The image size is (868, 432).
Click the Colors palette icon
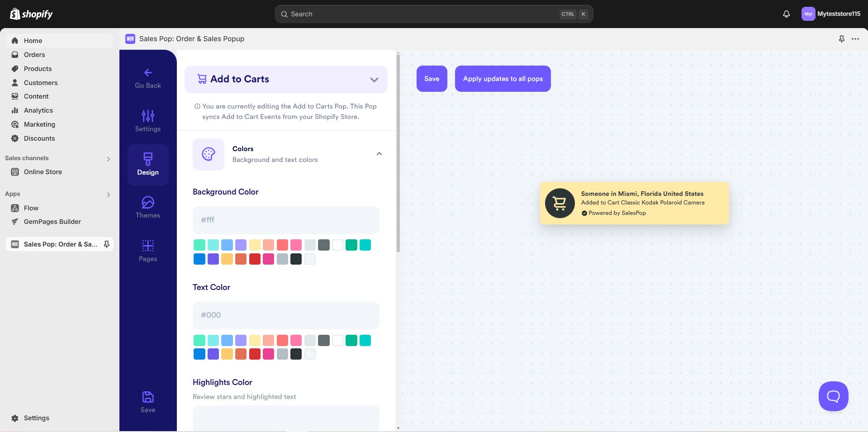(x=209, y=154)
